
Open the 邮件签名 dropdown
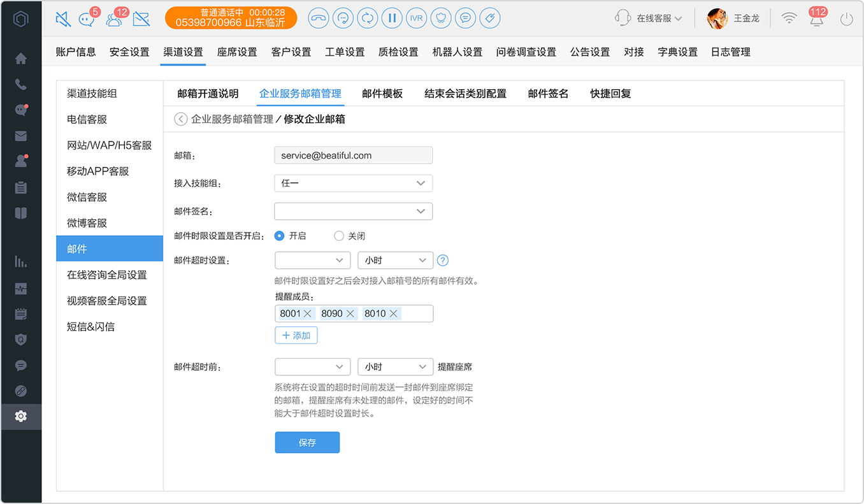[354, 211]
